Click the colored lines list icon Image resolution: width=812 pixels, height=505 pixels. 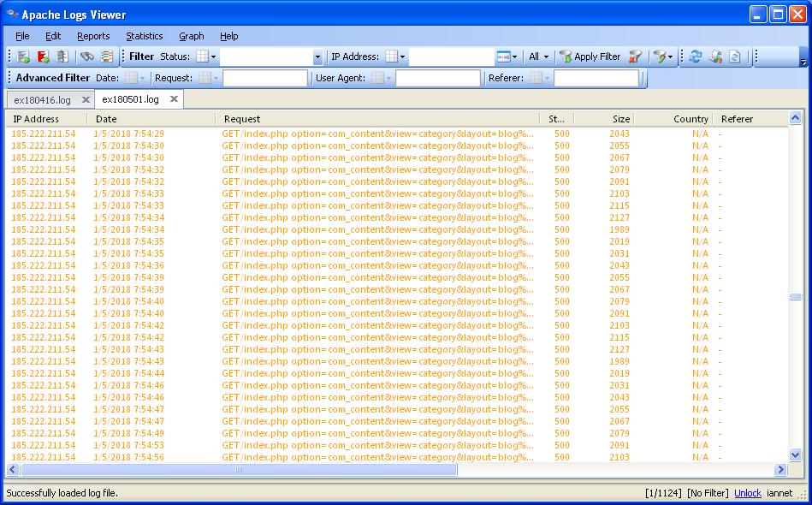(107, 56)
